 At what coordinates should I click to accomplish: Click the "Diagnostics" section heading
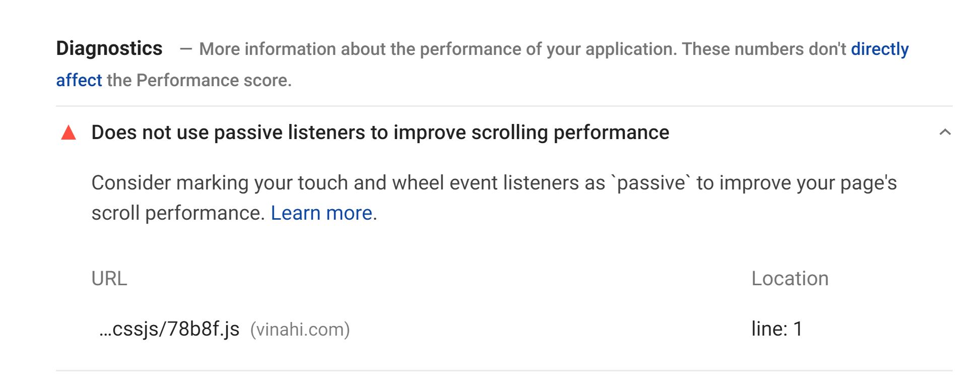tap(109, 49)
